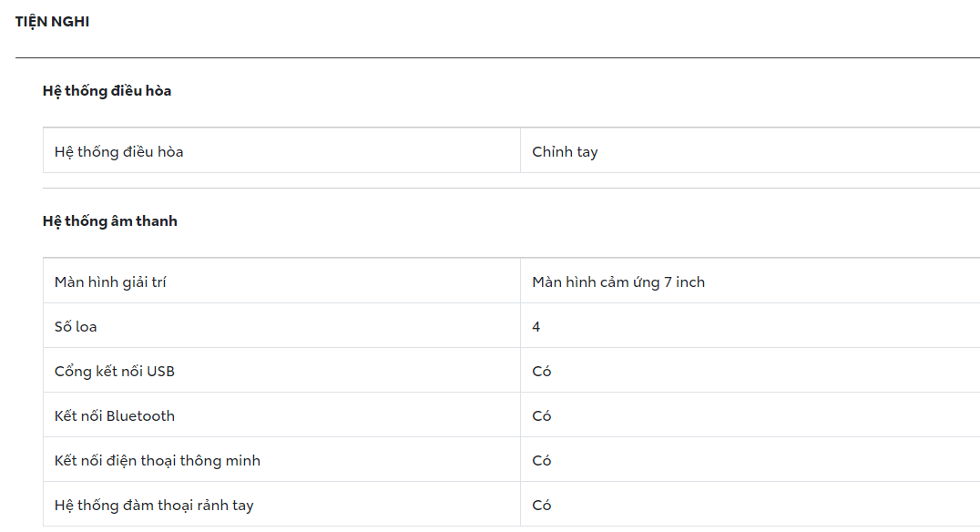Collapse the TIỆN NGHI section heading
The height and width of the screenshot is (532, 980).
52,22
